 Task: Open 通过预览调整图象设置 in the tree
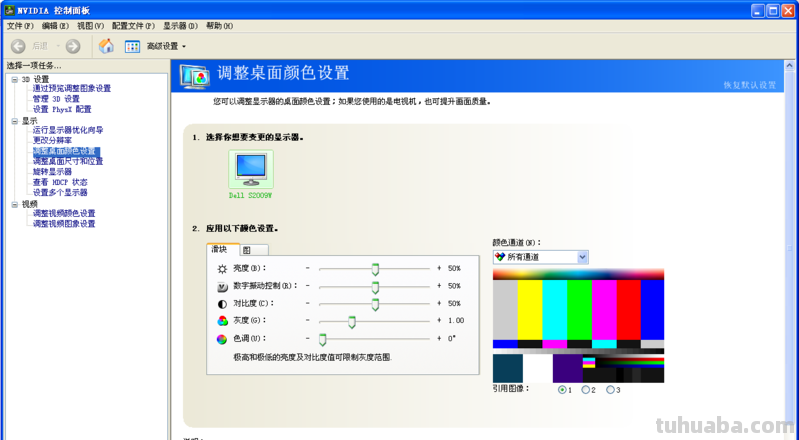[x=72, y=88]
